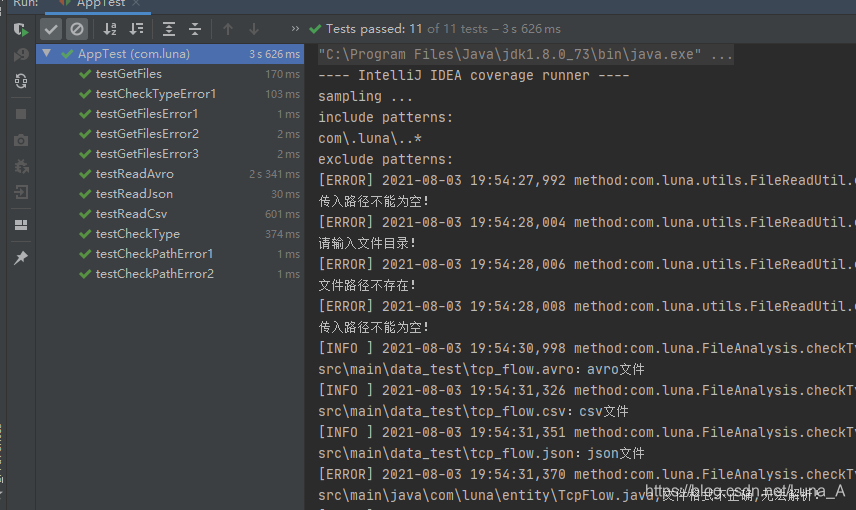Viewport: 856px width, 510px height.
Task: Click the first '传入路径不能为空!' error message
Action: tap(373, 201)
